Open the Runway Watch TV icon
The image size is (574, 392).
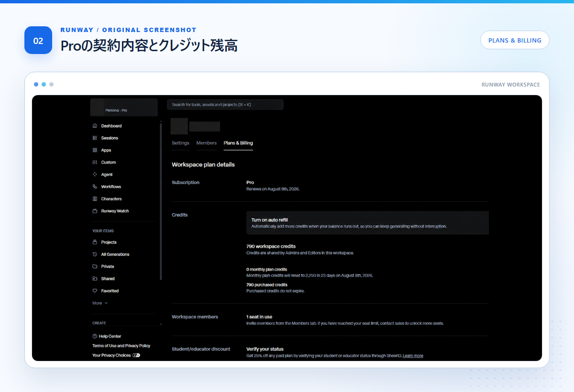pyautogui.click(x=95, y=211)
